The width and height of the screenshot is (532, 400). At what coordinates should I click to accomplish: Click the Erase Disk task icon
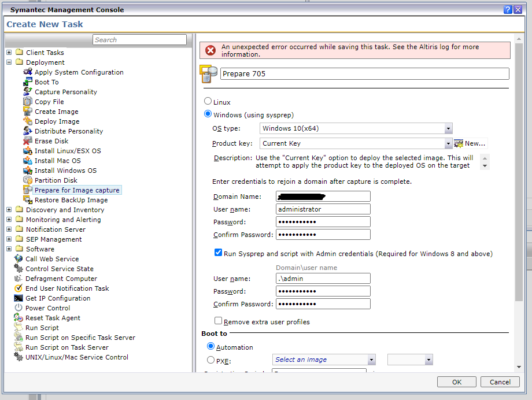(28, 141)
